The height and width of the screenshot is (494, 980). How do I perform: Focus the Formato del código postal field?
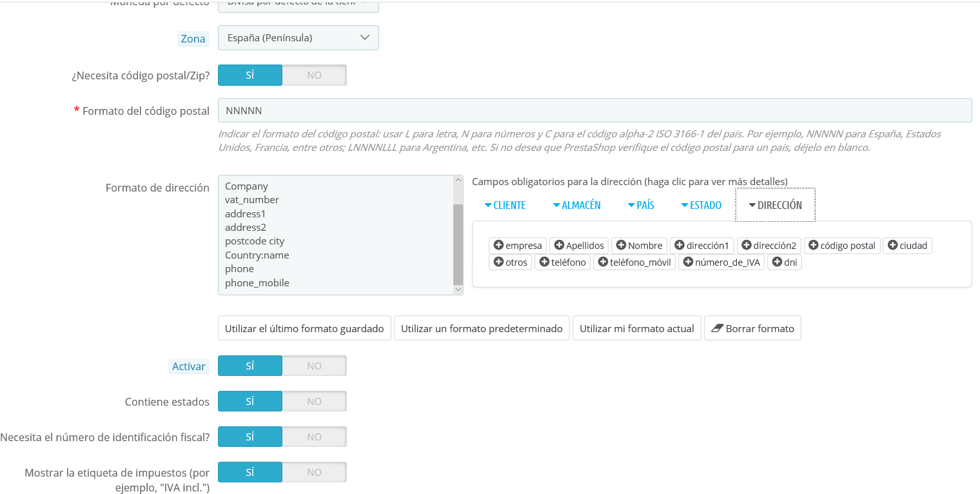click(595, 110)
